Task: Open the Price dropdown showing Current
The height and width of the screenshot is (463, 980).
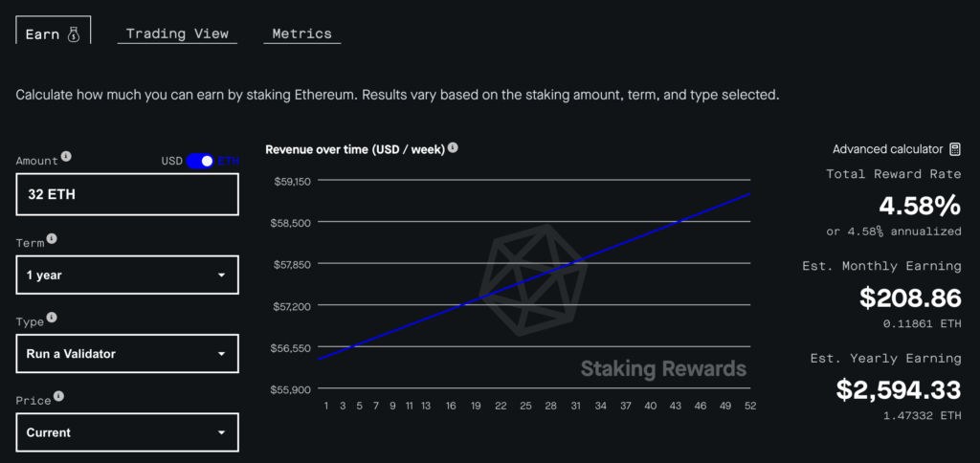Action: [127, 432]
